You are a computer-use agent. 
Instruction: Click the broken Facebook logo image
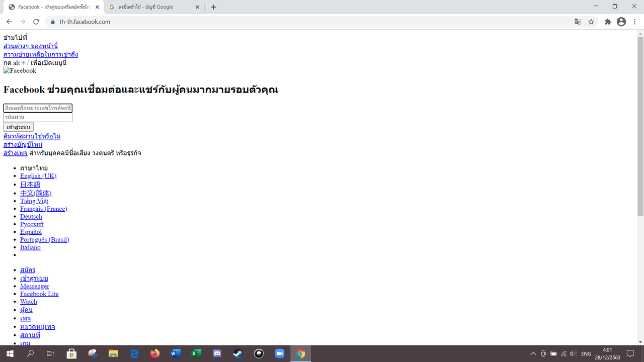20,71
